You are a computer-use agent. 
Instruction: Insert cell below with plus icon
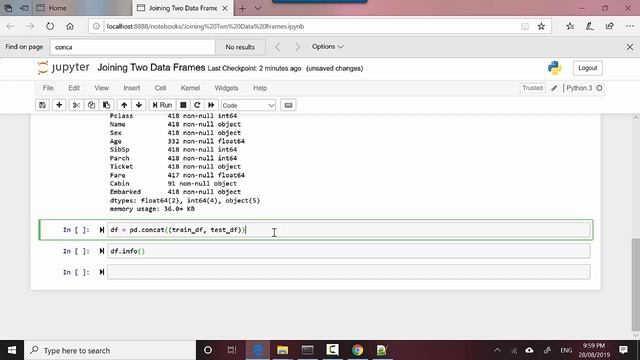[59, 105]
